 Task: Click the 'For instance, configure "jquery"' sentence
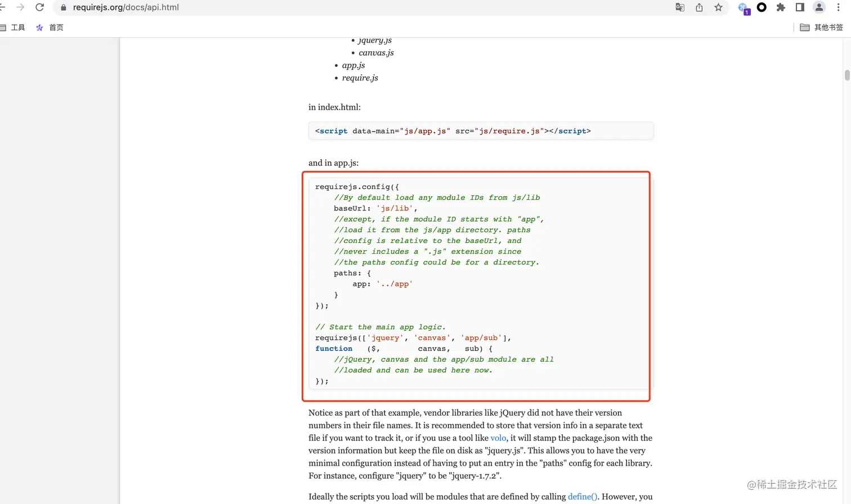(x=405, y=476)
